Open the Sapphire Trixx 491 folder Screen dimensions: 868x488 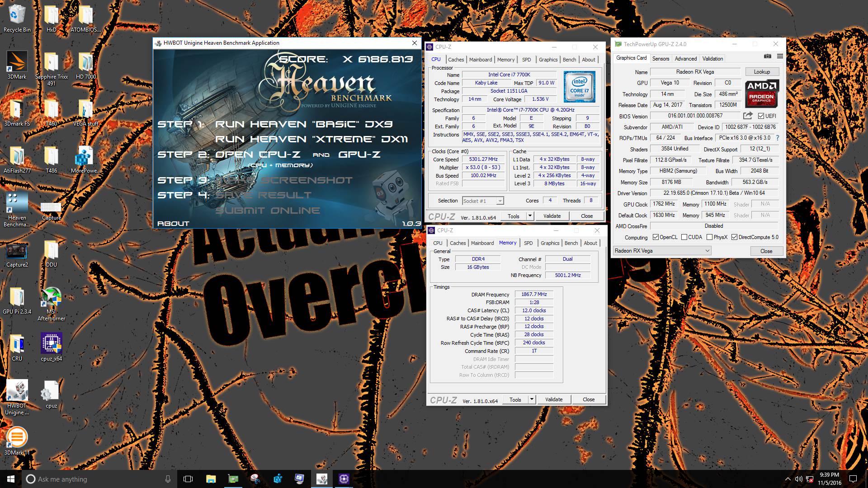pyautogui.click(x=51, y=69)
